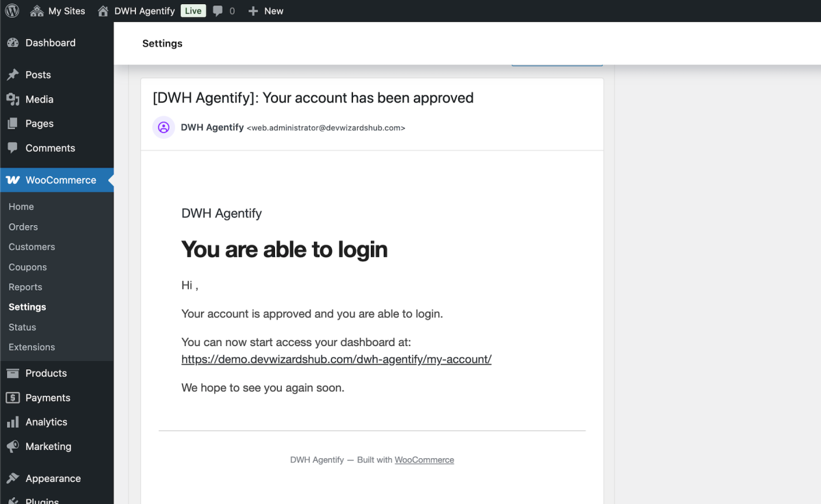821x504 pixels.
Task: Click the email sender avatar icon
Action: (x=164, y=127)
